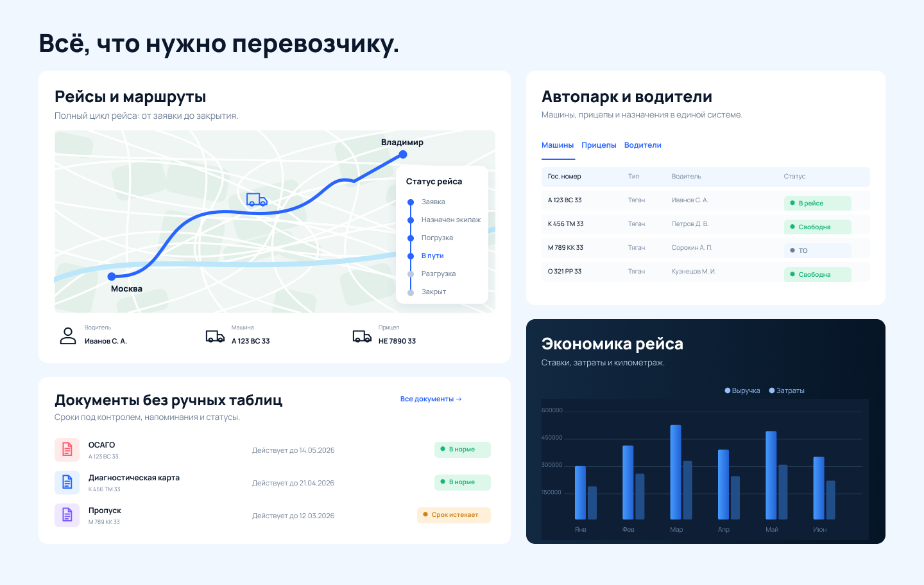Click the Июн month label in chart
The width and height of the screenshot is (924, 585).
pyautogui.click(x=819, y=530)
